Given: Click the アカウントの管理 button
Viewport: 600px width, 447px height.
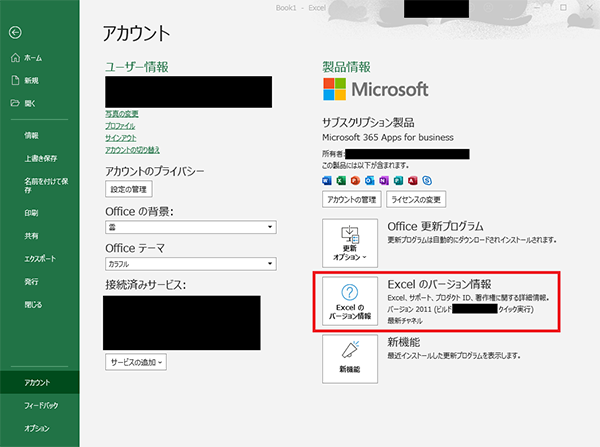Looking at the screenshot, I should tap(352, 199).
